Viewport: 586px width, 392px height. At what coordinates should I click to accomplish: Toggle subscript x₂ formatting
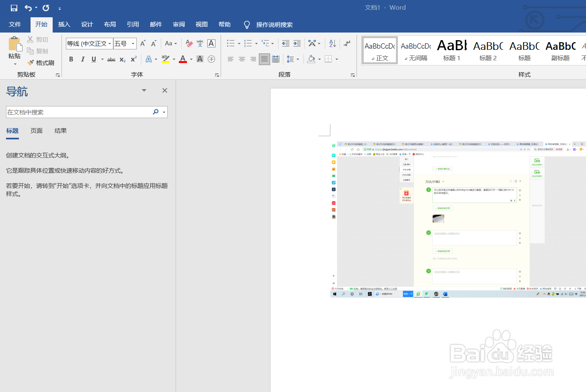(x=123, y=59)
